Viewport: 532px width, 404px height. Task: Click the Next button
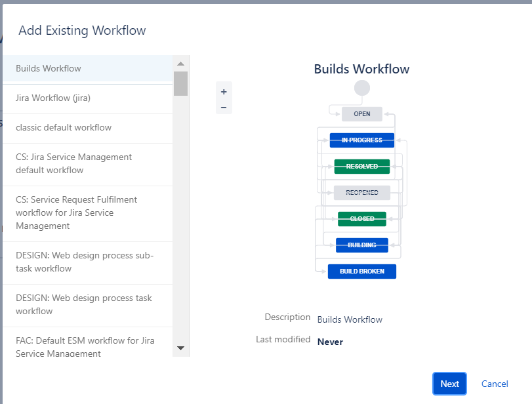(449, 384)
